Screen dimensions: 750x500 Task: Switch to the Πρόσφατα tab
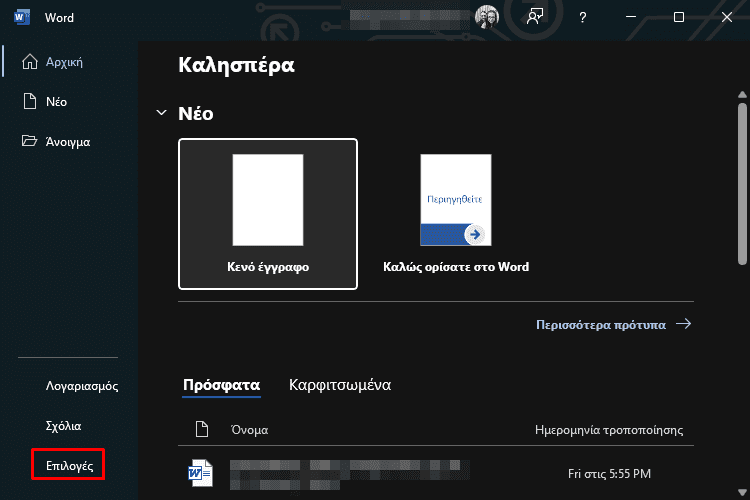coord(221,385)
